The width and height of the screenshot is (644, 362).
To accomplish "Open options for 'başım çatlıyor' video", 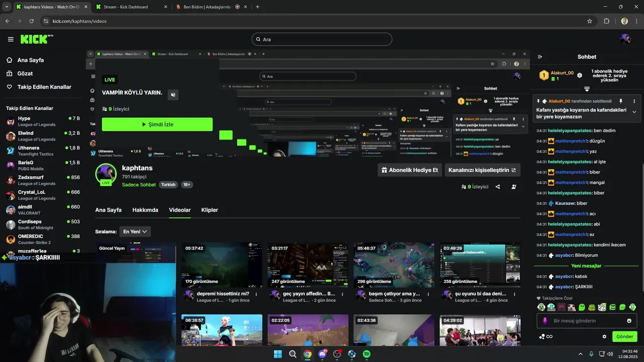I will (429, 294).
